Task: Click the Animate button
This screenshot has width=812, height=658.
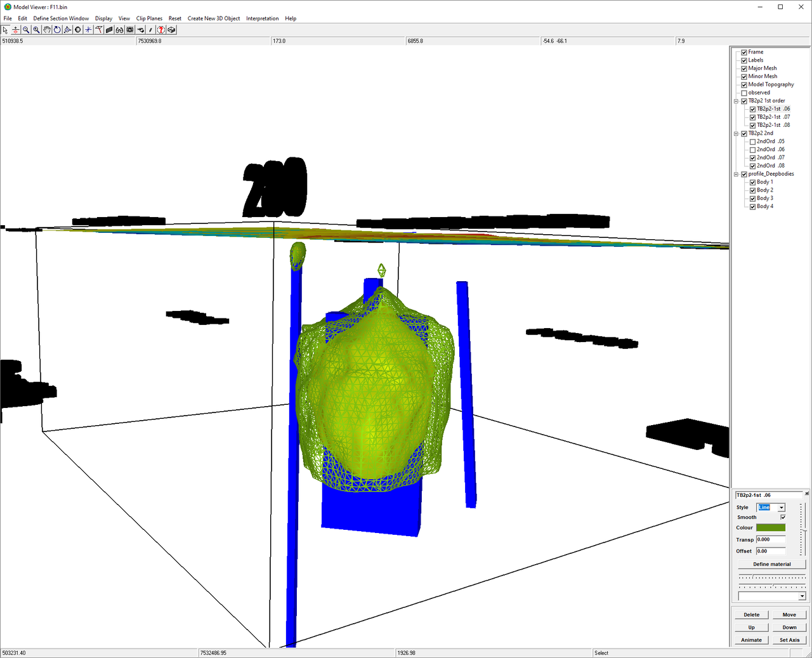Action: 752,640
